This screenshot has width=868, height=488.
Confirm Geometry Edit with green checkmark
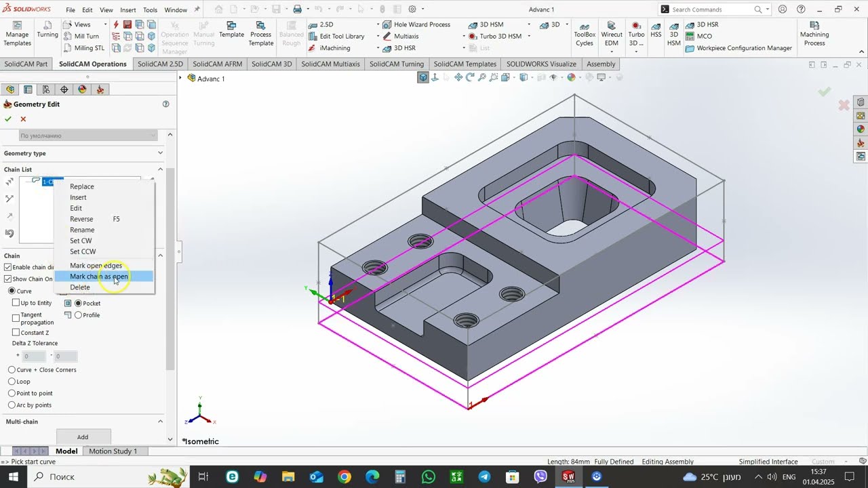(8, 119)
